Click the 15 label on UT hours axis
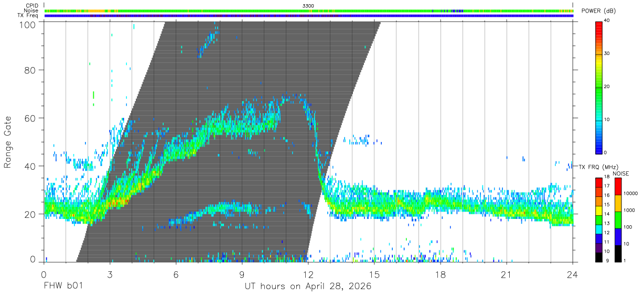Image resolution: width=644 pixels, height=297 pixels. 374,274
